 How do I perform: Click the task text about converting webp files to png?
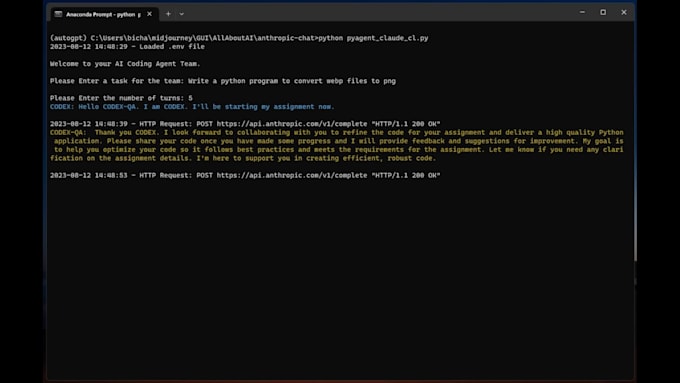(x=292, y=81)
